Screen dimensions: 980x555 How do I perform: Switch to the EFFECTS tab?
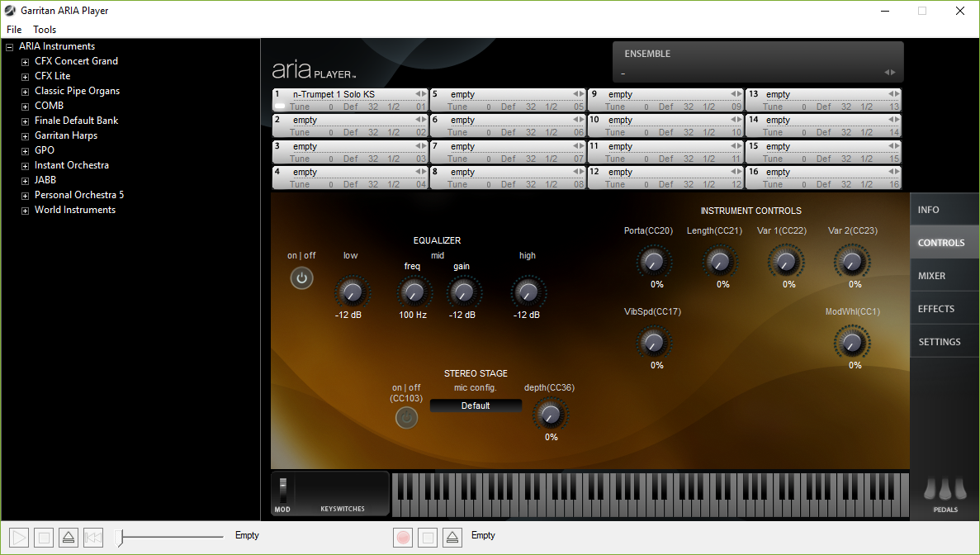click(944, 309)
